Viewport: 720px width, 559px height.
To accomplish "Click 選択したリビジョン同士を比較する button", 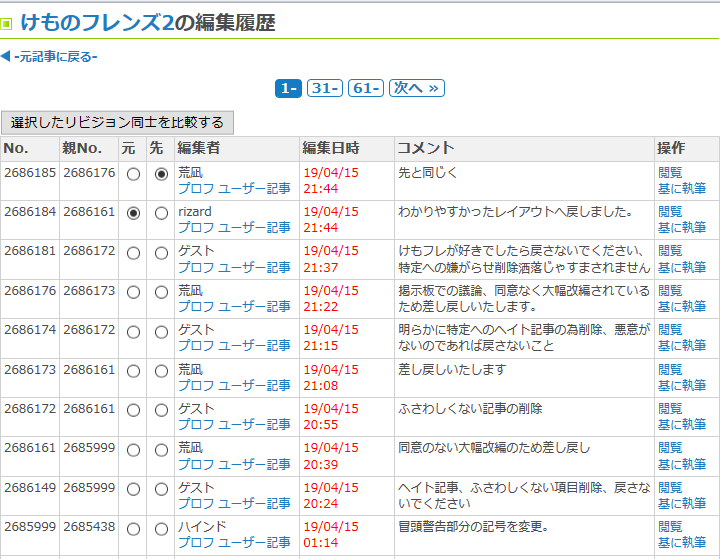I will pos(117,123).
